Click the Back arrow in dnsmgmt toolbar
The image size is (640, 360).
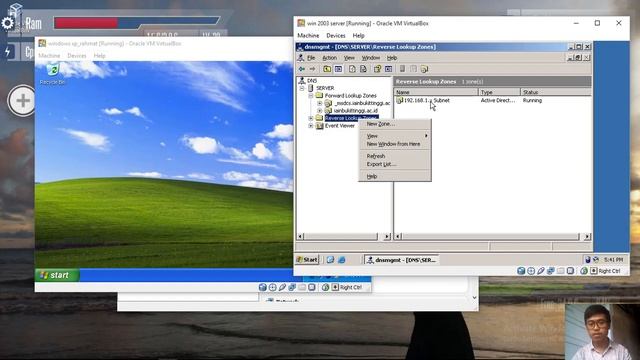302,69
